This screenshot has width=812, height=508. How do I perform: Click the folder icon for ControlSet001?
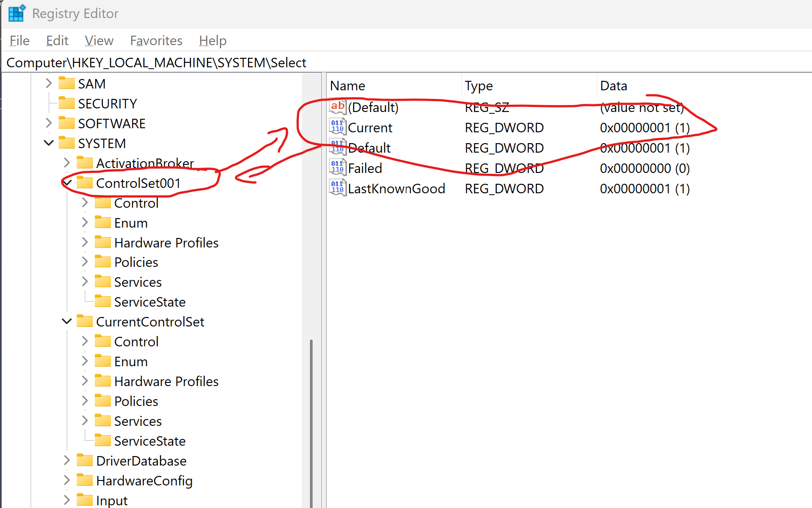coord(85,183)
